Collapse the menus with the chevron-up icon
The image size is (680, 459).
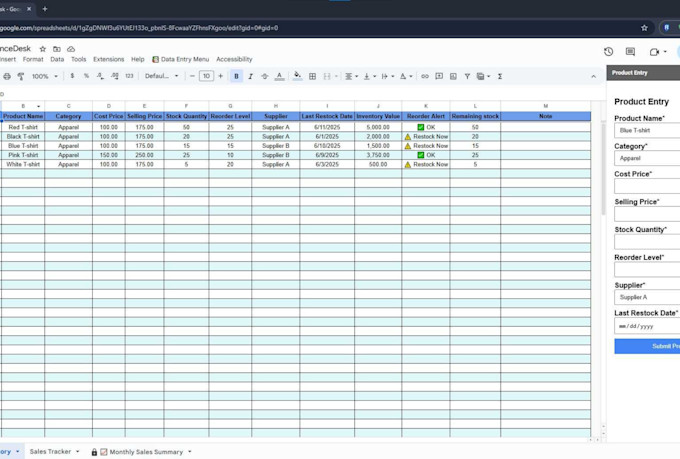(593, 76)
